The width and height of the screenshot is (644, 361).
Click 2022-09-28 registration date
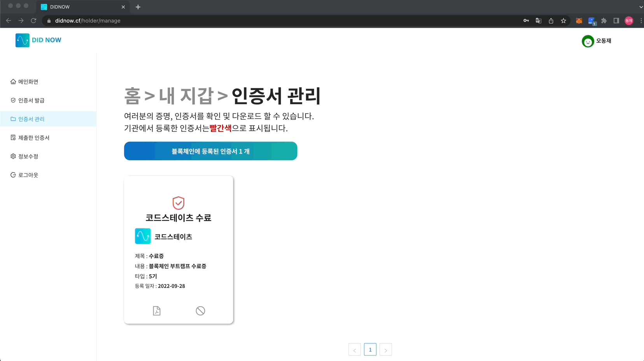coord(171,286)
